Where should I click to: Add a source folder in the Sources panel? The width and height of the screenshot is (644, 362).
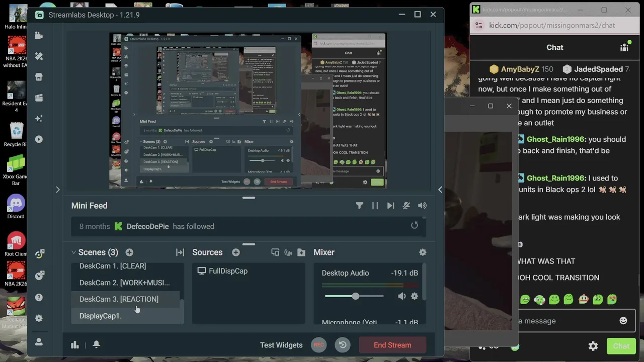301,252
